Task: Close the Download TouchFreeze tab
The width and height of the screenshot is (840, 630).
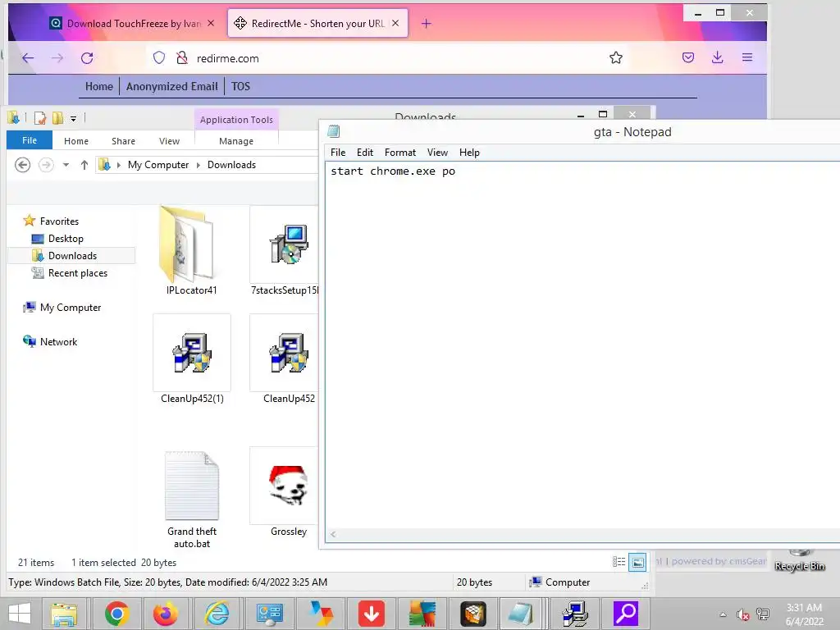Action: 211,24
